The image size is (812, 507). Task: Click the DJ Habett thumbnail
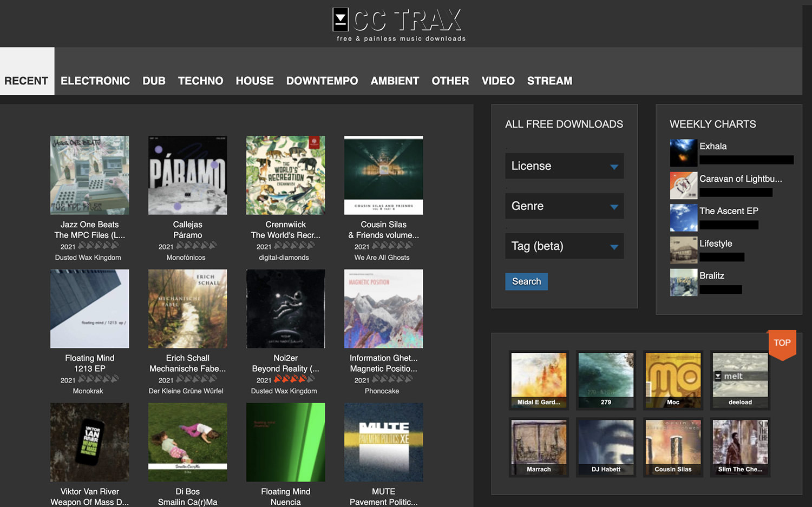606,447
